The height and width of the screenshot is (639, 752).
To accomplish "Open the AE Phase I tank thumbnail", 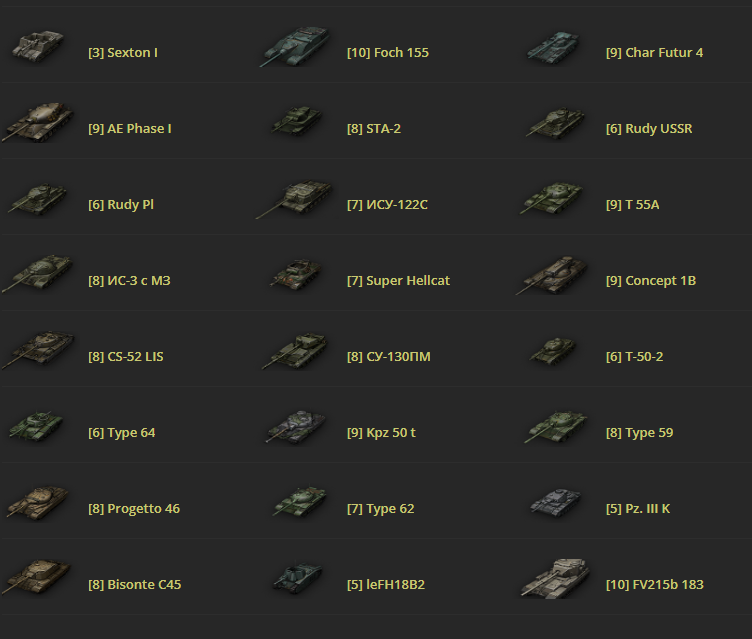I will [x=37, y=122].
